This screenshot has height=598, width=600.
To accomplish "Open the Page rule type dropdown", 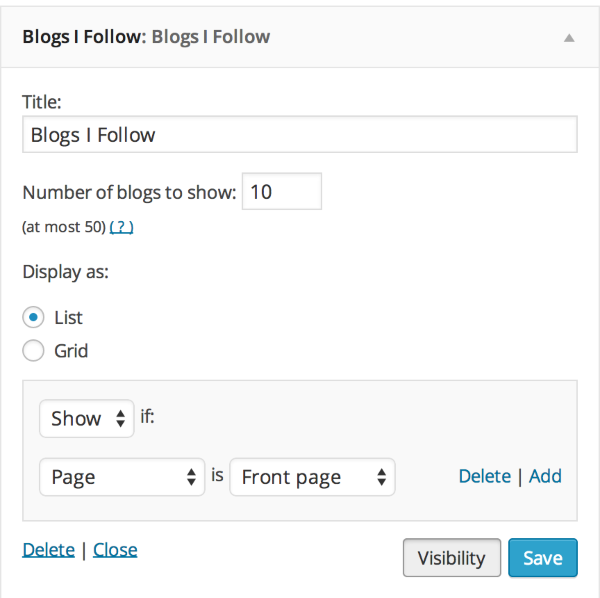I will point(122,477).
